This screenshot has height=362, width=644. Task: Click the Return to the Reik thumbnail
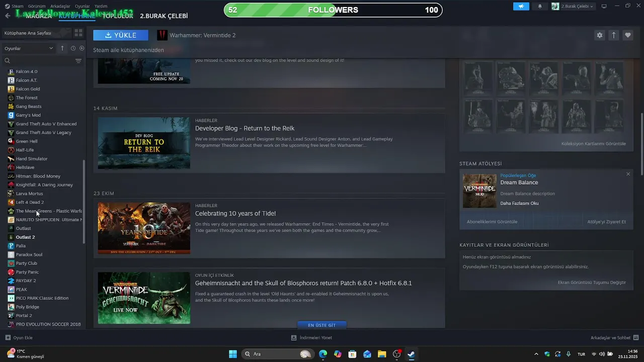[144, 143]
